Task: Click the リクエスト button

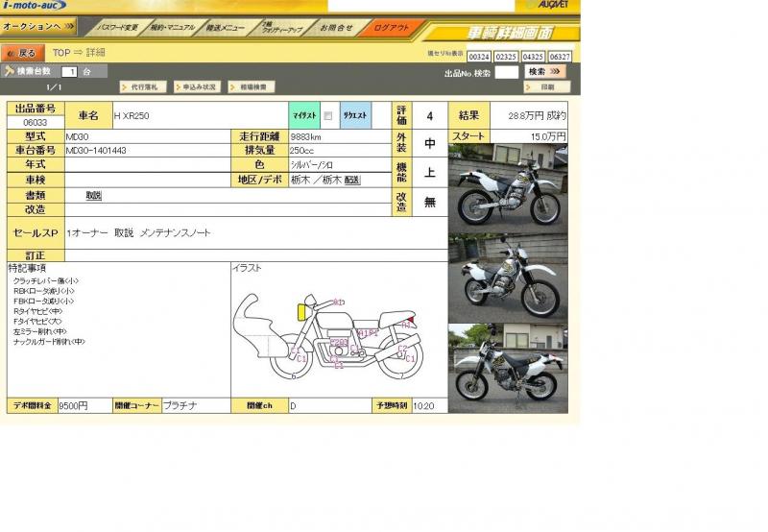Action: pyautogui.click(x=355, y=115)
